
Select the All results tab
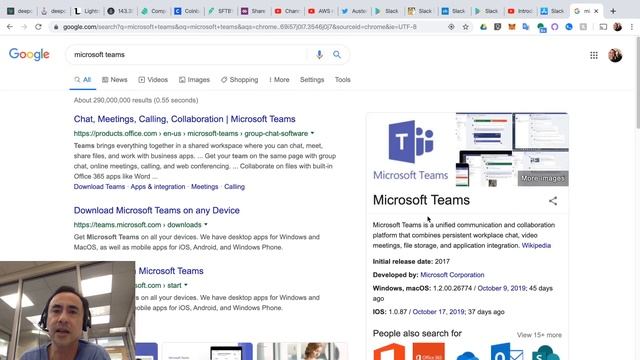click(83, 80)
